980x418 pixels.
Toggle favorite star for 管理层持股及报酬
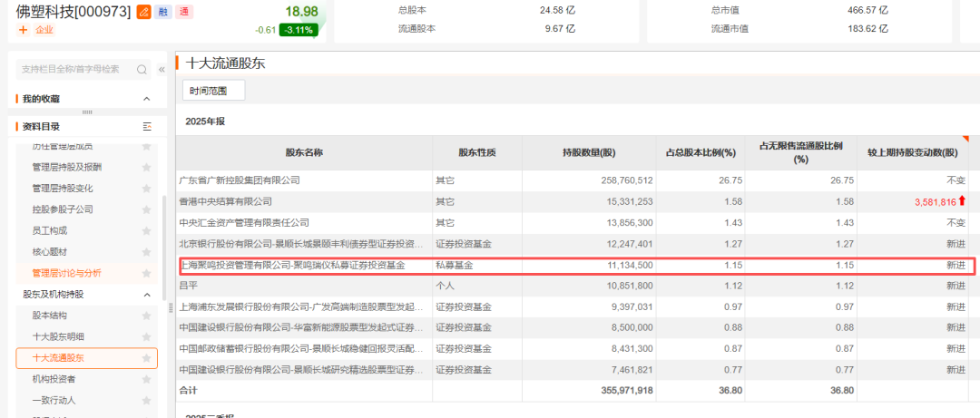[x=146, y=167]
